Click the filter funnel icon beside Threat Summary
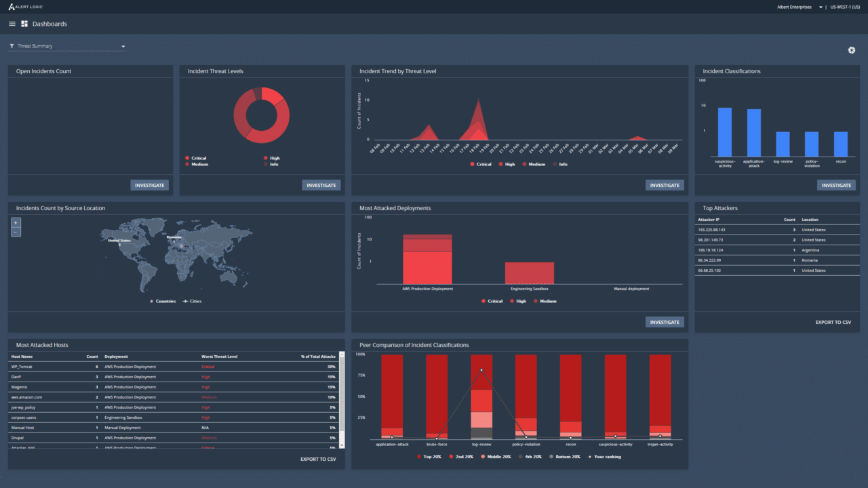The width and height of the screenshot is (868, 488). tap(11, 46)
